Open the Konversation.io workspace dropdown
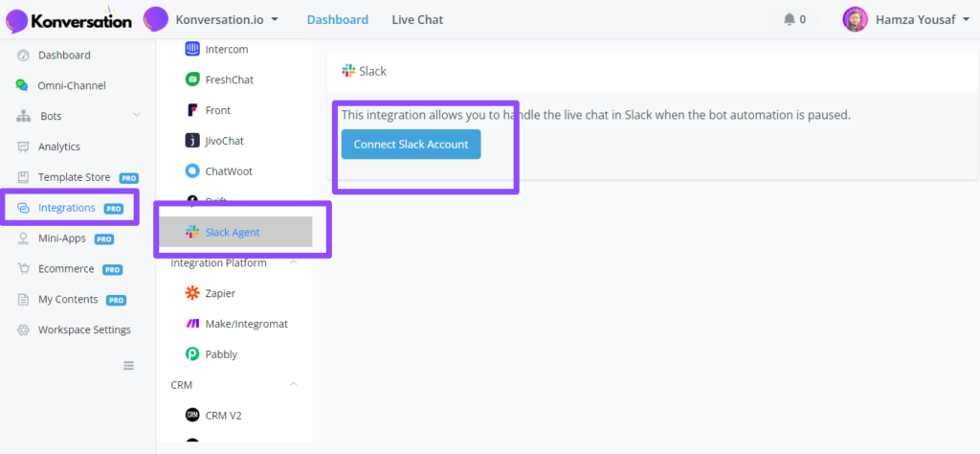The width and height of the screenshot is (980, 454). point(227,19)
